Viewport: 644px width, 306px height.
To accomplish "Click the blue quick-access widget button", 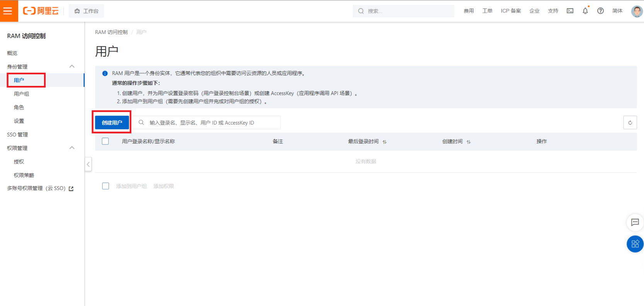I will click(635, 244).
